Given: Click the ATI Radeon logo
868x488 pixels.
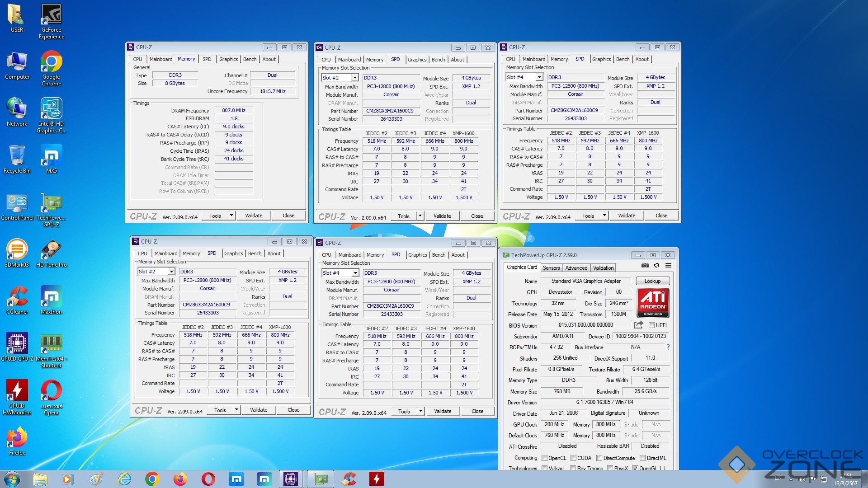Looking at the screenshot, I should point(653,303).
